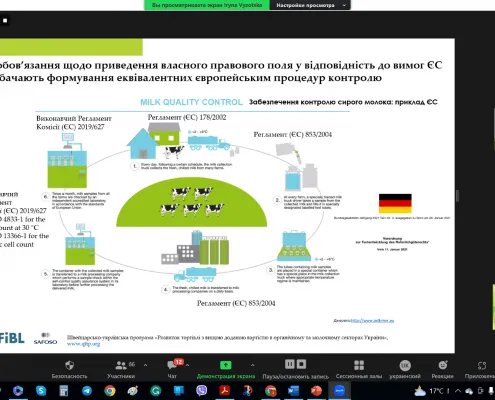
Task: Expand the arrow next to Чат
Action: tap(187, 365)
